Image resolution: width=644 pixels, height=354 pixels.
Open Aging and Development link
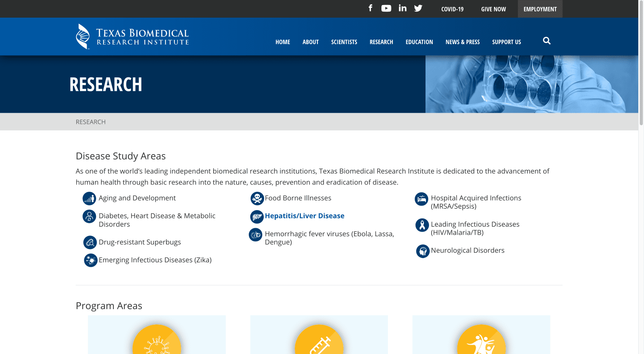137,198
